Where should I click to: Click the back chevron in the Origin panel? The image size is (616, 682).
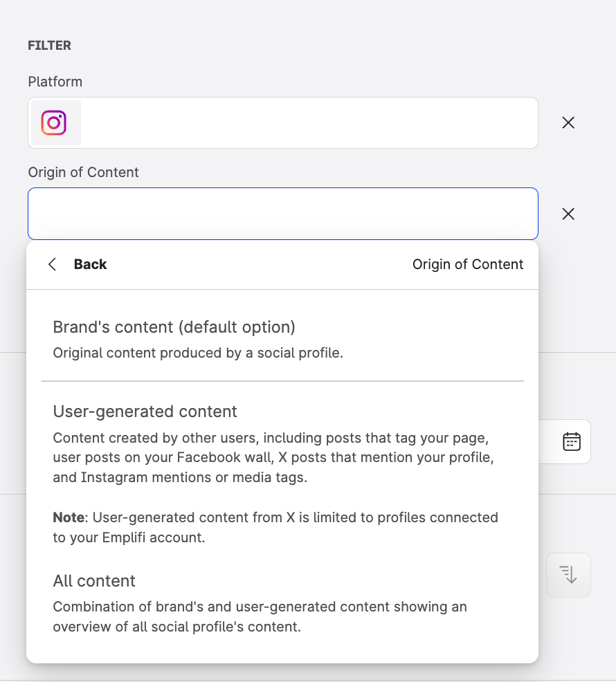[52, 264]
